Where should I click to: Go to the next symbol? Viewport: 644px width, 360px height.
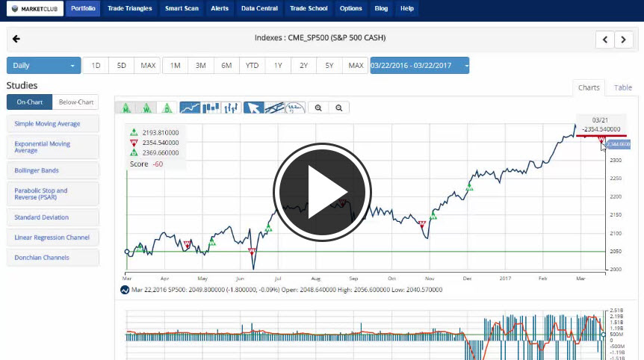coord(624,40)
